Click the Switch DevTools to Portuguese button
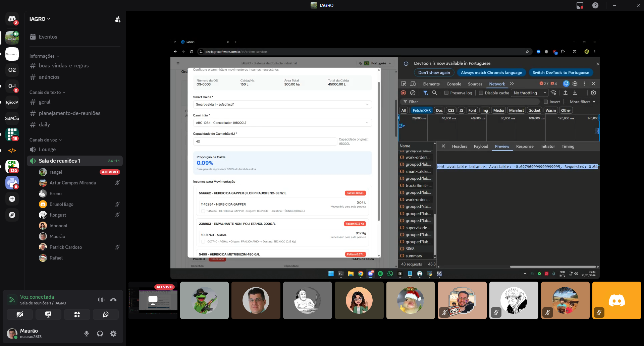Viewport: 644px width, 346px height. tap(561, 72)
